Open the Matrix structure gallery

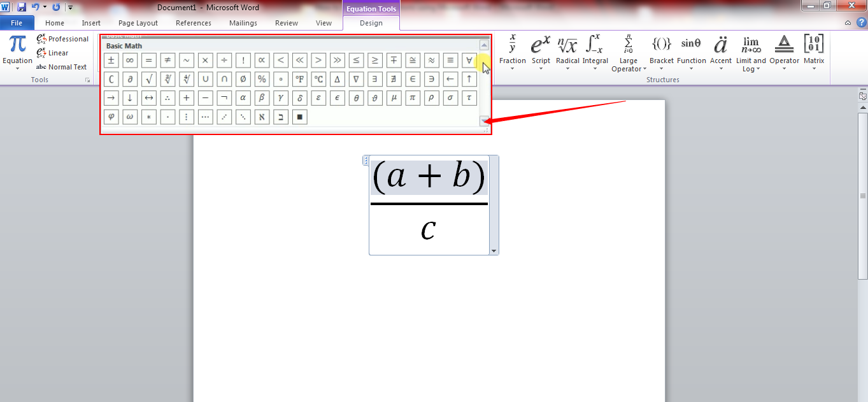(x=813, y=54)
